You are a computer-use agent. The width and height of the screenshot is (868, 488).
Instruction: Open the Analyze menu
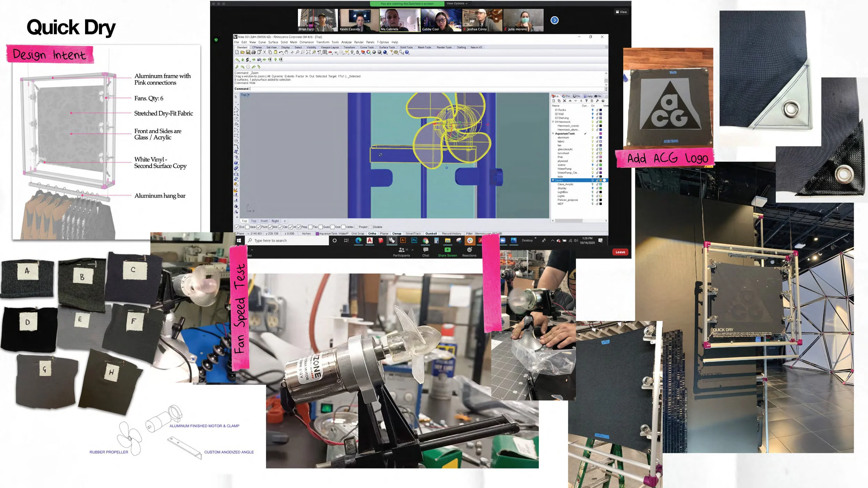346,42
